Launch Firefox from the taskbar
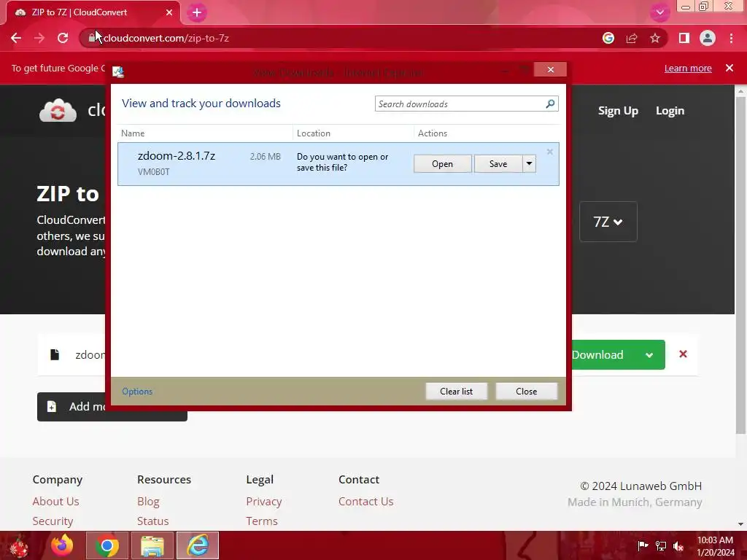This screenshot has height=560, width=747. click(62, 545)
